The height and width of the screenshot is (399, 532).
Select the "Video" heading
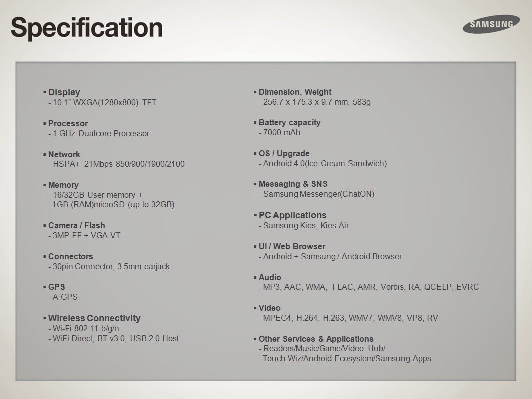coord(269,308)
